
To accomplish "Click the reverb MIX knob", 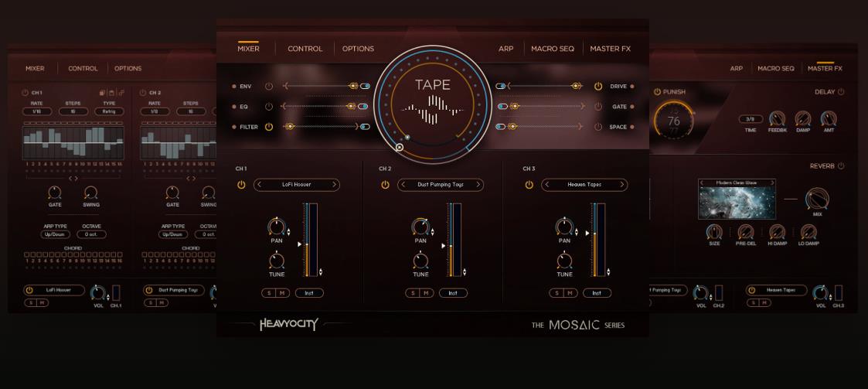I will click(x=817, y=199).
